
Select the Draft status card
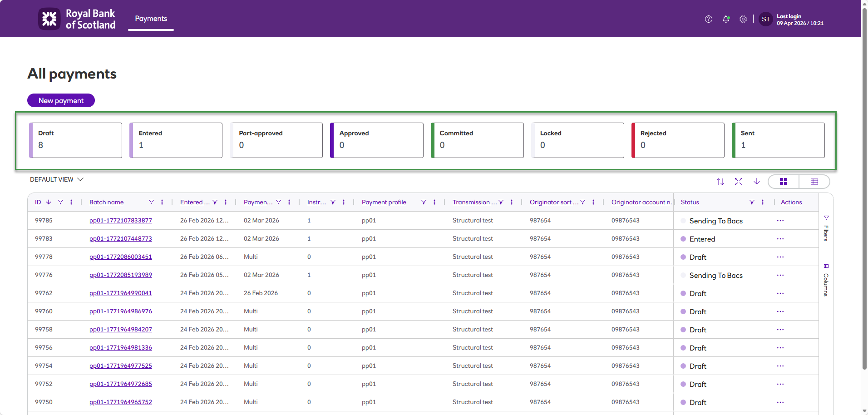75,140
